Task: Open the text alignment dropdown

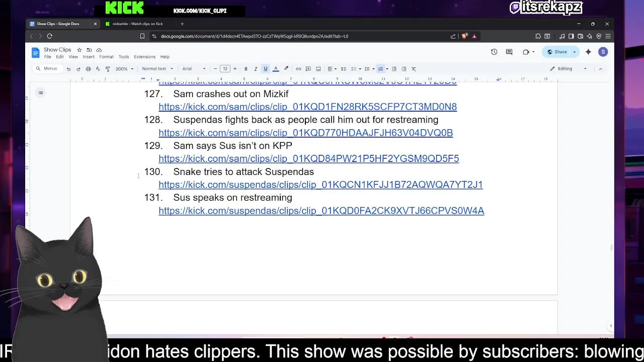Action: (x=332, y=69)
